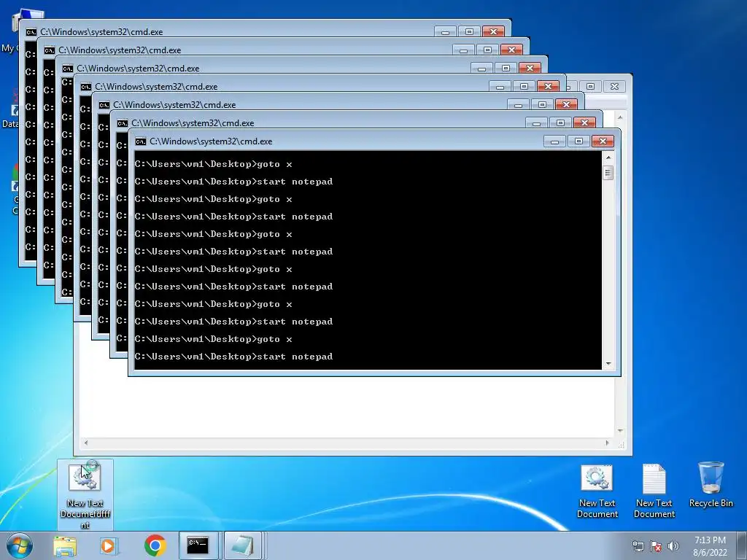Click the rearmost cmd window's title bar icon

(31, 32)
